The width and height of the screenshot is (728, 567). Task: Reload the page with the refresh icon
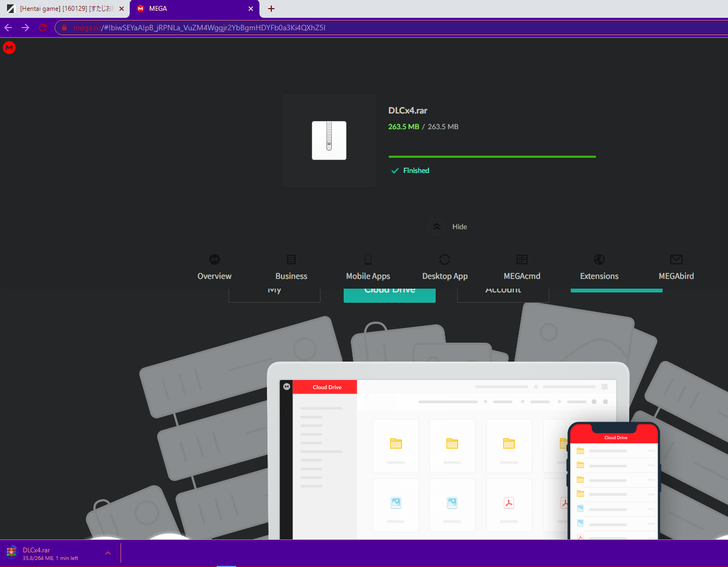pos(43,28)
